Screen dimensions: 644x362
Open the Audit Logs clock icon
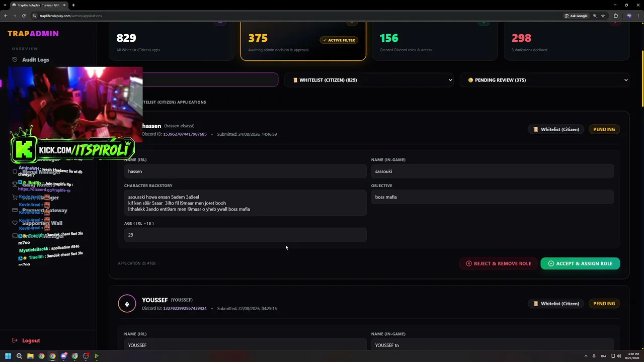point(15,59)
